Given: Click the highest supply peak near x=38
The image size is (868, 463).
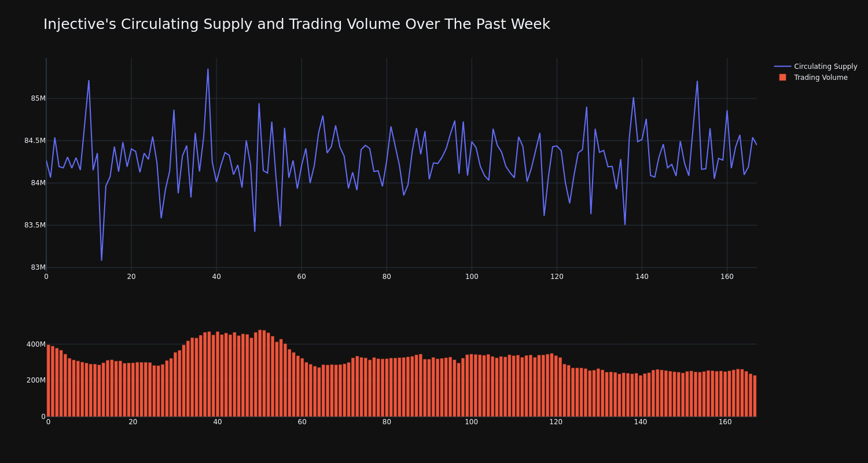Looking at the screenshot, I should [x=208, y=69].
